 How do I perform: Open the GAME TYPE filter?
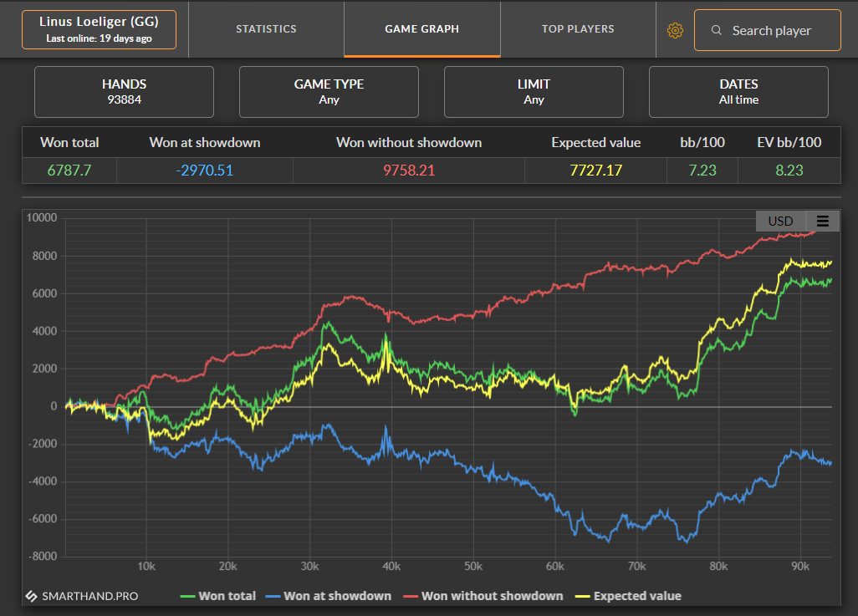coord(329,92)
